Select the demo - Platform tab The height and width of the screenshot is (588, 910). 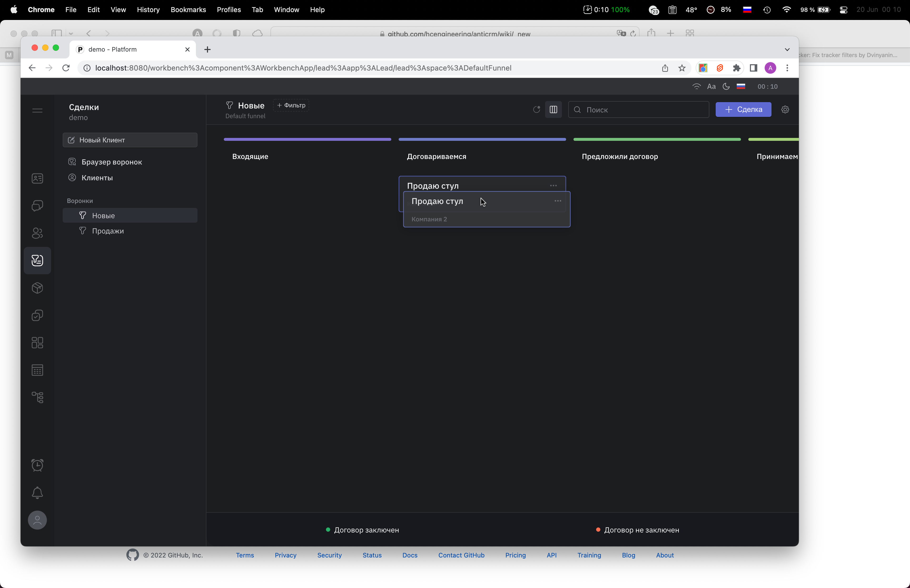pyautogui.click(x=133, y=49)
